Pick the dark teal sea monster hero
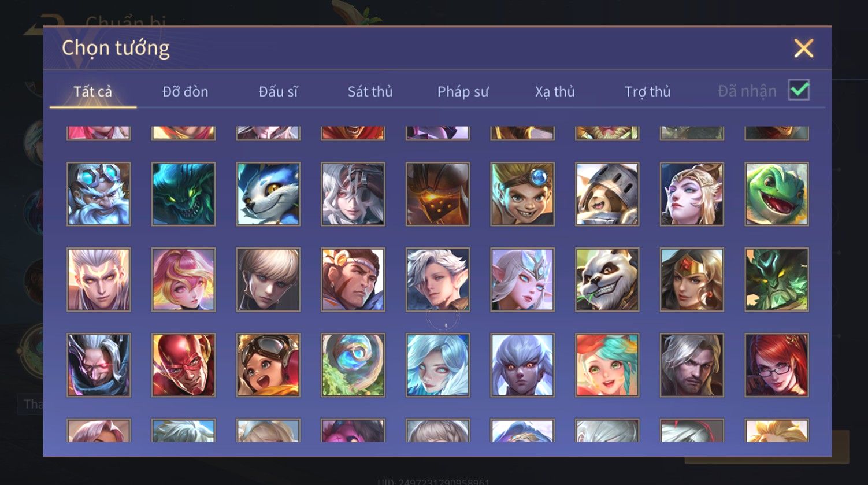Screen dimensions: 868x485 coord(183,194)
